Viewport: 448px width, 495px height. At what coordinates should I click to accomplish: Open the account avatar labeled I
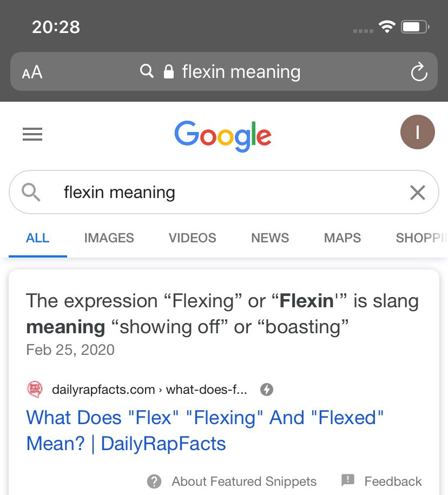[x=417, y=132]
